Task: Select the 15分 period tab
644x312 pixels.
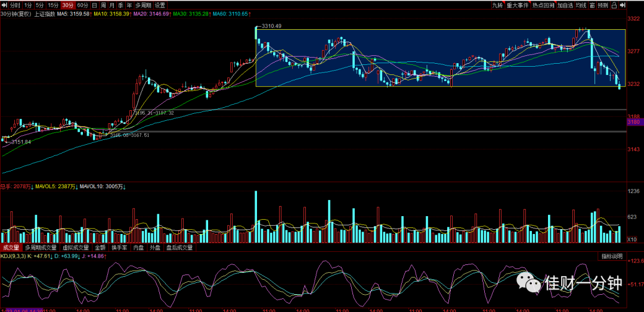Action: coord(52,5)
